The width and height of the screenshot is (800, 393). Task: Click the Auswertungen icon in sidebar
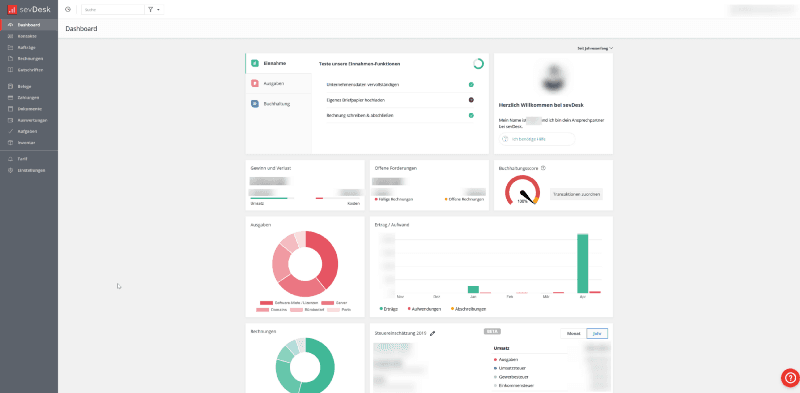pyautogui.click(x=11, y=120)
